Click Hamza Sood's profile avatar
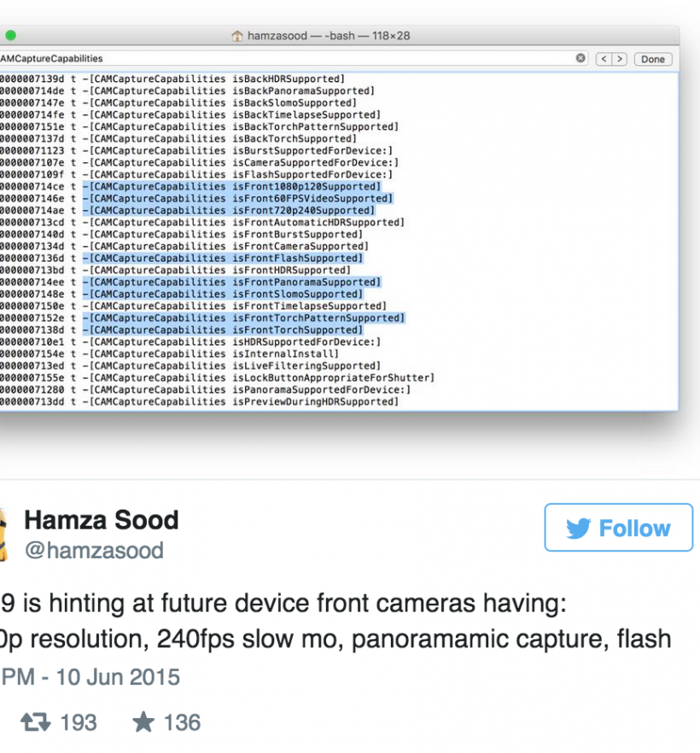The height and width of the screenshot is (753, 700). coord(3,534)
